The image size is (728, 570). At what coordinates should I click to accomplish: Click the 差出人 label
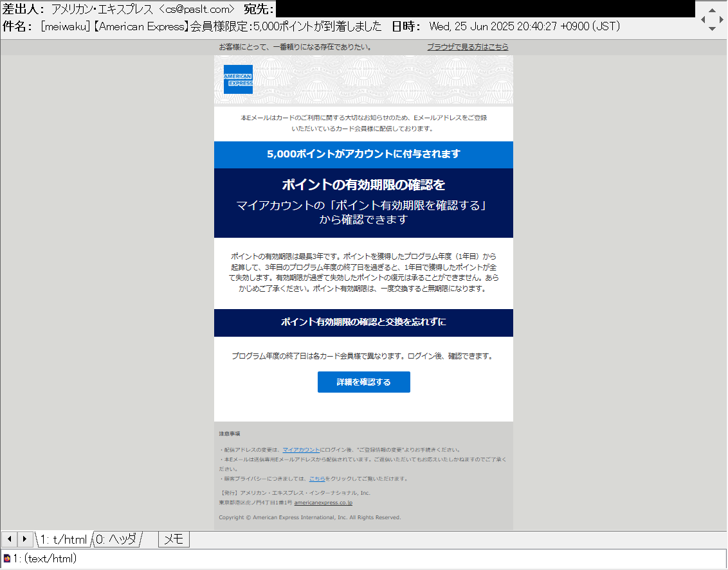coord(23,9)
